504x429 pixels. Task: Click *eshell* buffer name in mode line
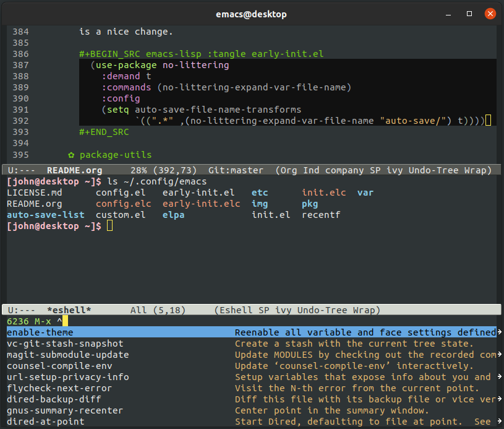coord(69,310)
